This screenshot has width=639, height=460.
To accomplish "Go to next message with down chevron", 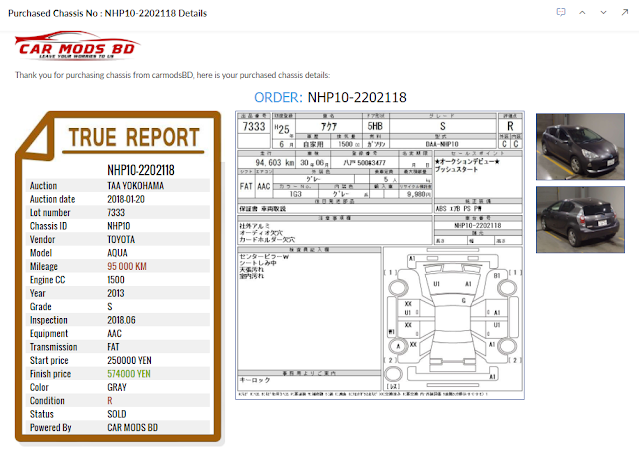I will [x=604, y=13].
